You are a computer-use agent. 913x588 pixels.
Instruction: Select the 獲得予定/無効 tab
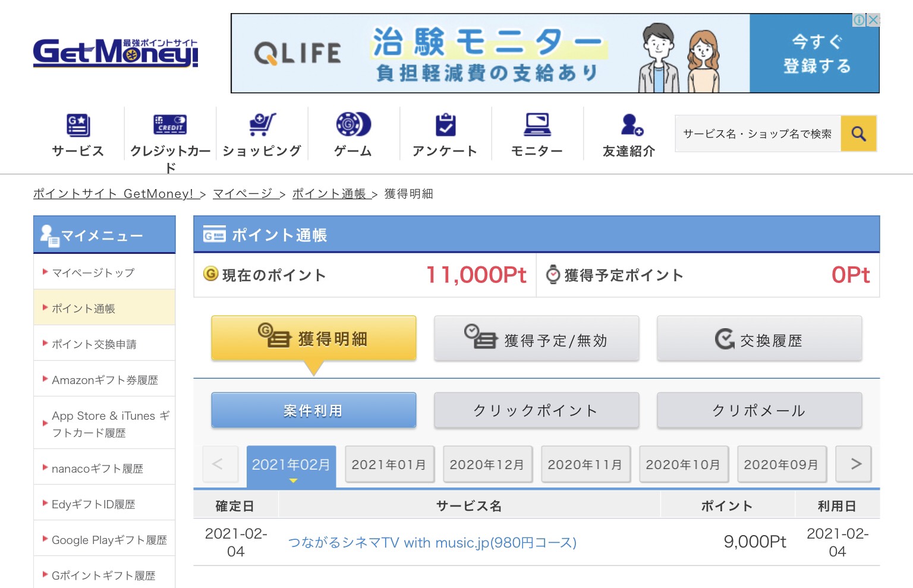click(537, 338)
